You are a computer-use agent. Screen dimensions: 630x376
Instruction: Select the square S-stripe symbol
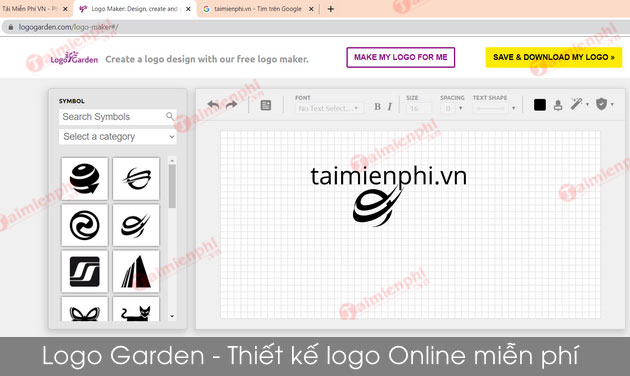[84, 271]
